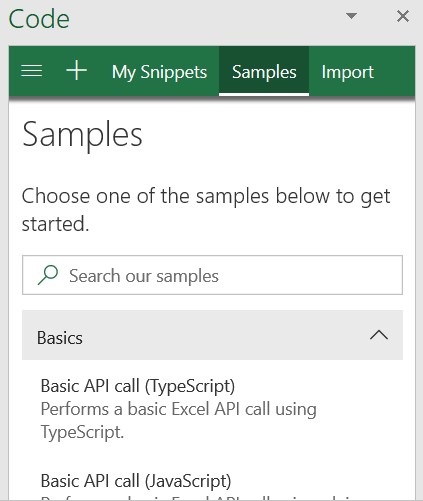Open Basic API call (JavaScript) sample
The image size is (423, 501).
[x=136, y=481]
